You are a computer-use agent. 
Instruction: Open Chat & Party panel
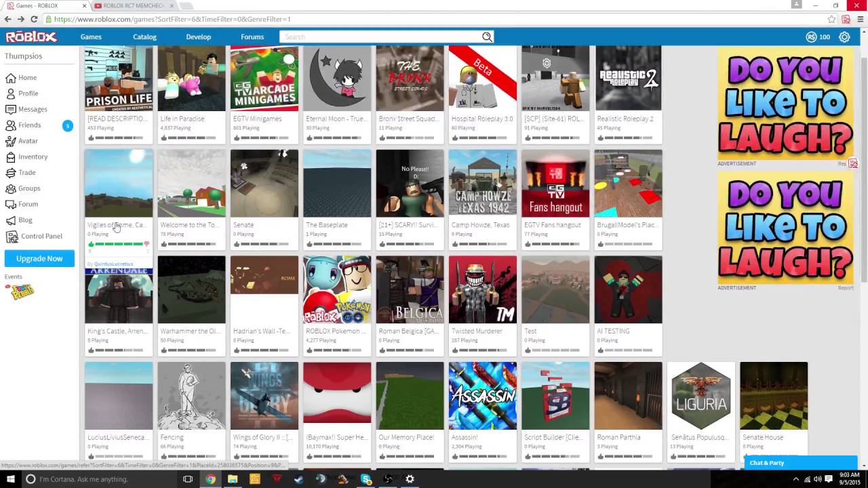tap(800, 462)
